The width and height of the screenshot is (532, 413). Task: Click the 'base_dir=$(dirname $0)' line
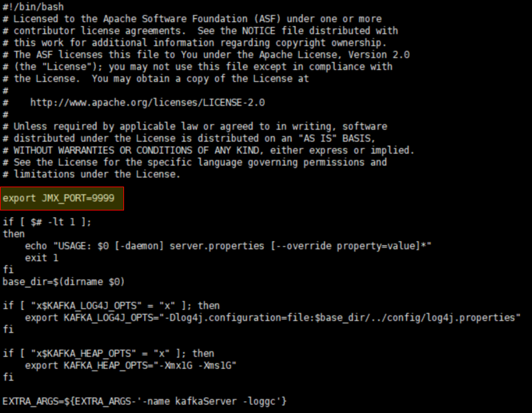64,282
